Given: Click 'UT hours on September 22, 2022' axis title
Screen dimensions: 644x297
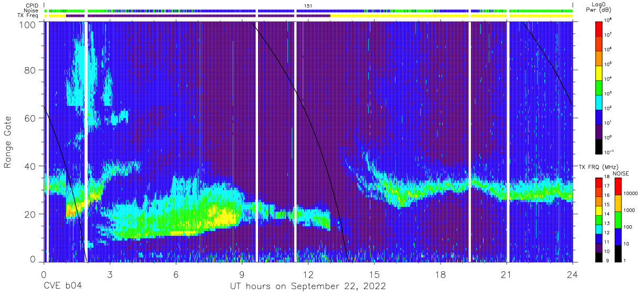Looking at the screenshot, I should (x=308, y=287).
